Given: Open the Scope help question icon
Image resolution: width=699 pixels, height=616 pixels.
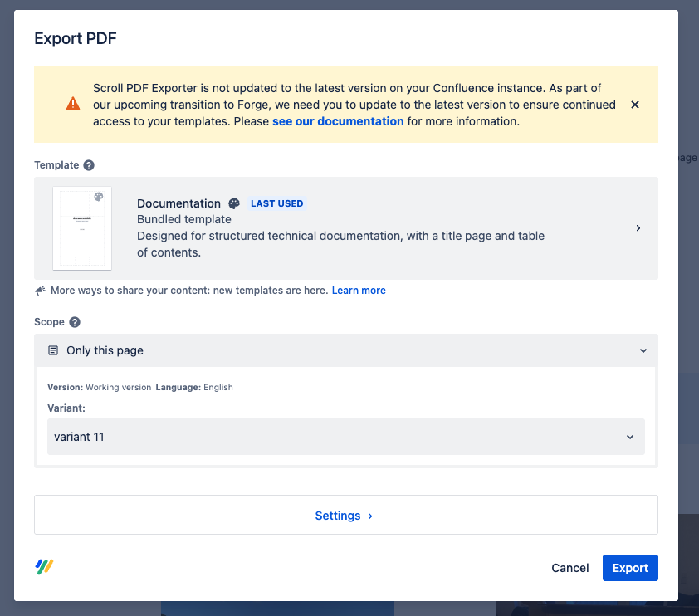Looking at the screenshot, I should (x=75, y=322).
